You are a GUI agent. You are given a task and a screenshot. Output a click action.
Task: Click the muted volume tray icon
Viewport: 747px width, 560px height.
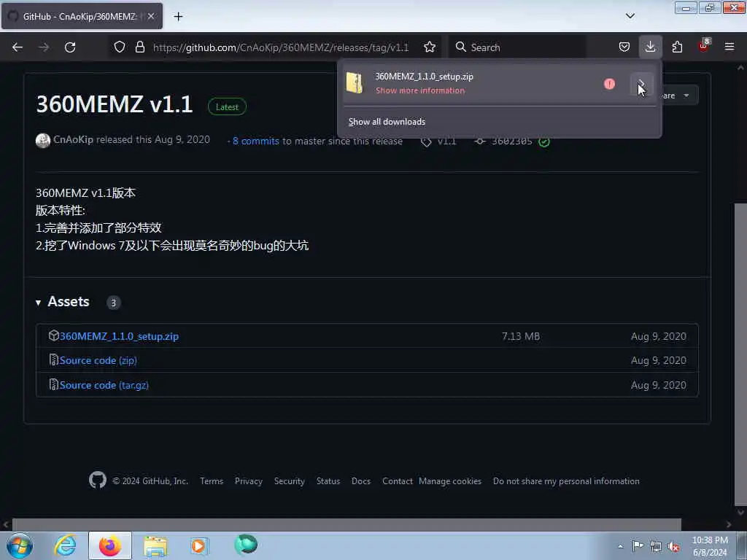[x=673, y=547]
